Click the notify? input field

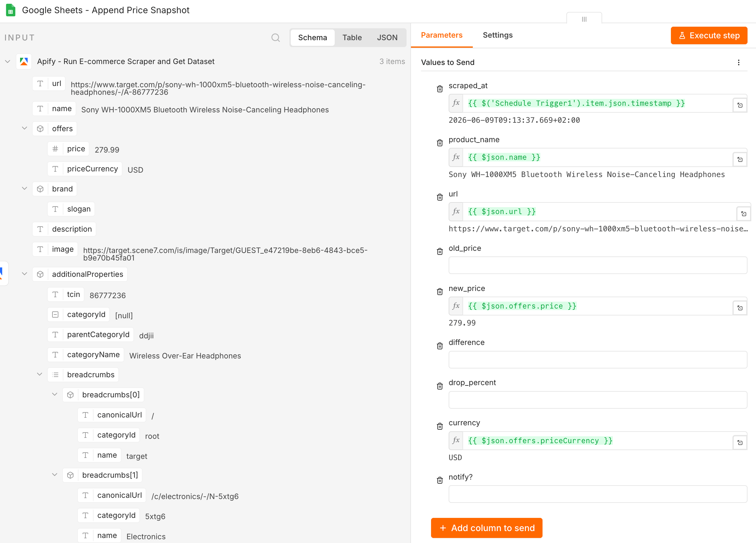597,494
